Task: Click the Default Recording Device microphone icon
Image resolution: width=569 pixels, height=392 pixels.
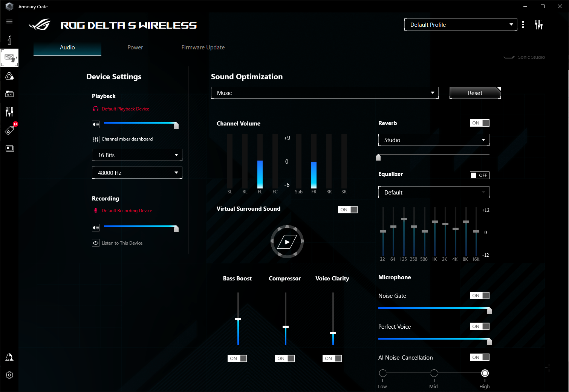Action: (x=96, y=211)
